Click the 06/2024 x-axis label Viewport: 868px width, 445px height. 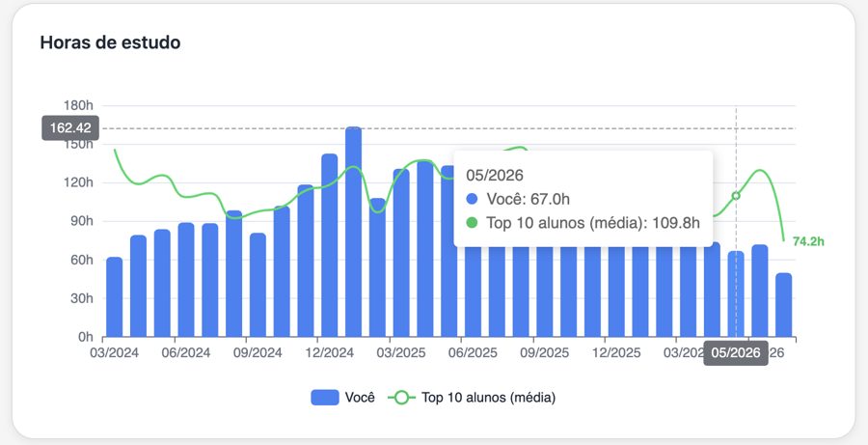pos(186,353)
